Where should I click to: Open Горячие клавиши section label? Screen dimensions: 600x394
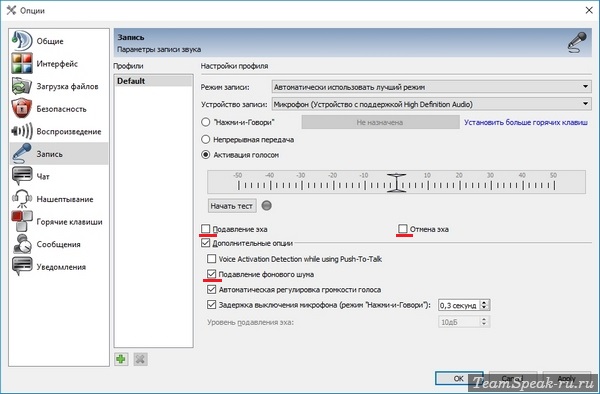[x=69, y=222]
